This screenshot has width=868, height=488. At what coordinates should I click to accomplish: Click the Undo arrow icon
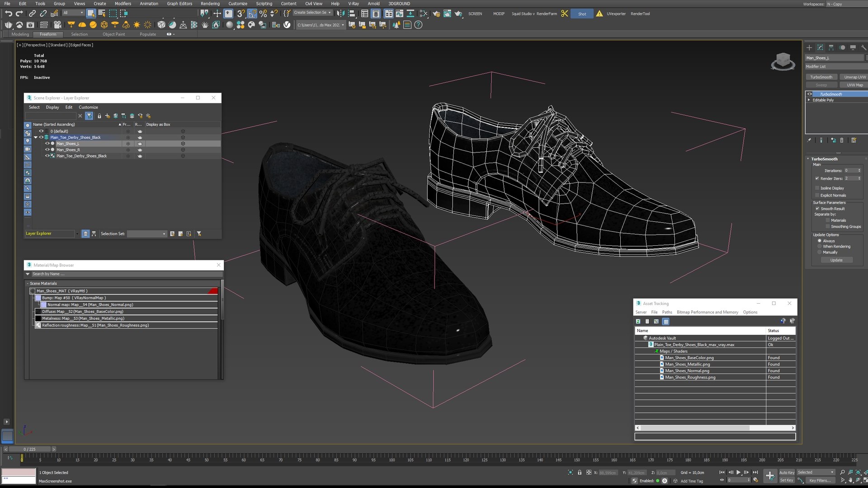(x=9, y=14)
